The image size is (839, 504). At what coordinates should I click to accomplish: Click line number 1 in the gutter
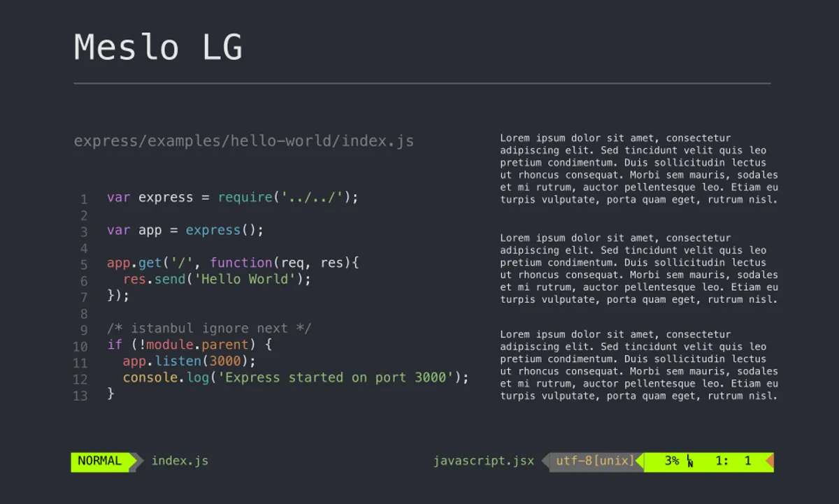[x=84, y=199]
